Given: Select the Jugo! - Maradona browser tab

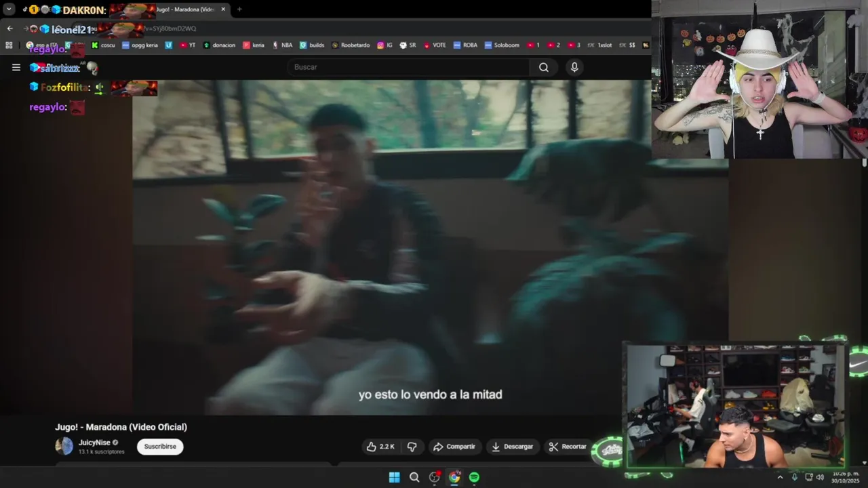Looking at the screenshot, I should coord(183,9).
